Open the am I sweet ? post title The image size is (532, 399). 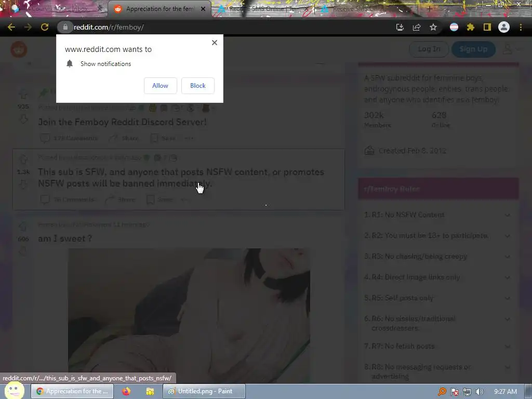pyautogui.click(x=65, y=238)
